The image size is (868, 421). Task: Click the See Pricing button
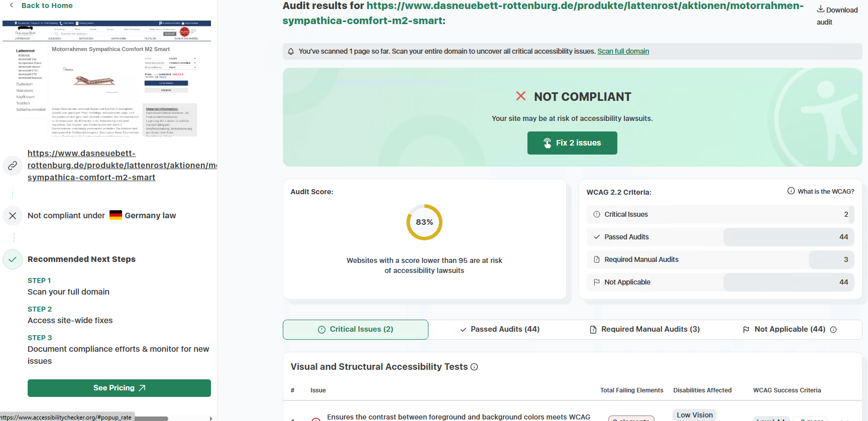119,388
